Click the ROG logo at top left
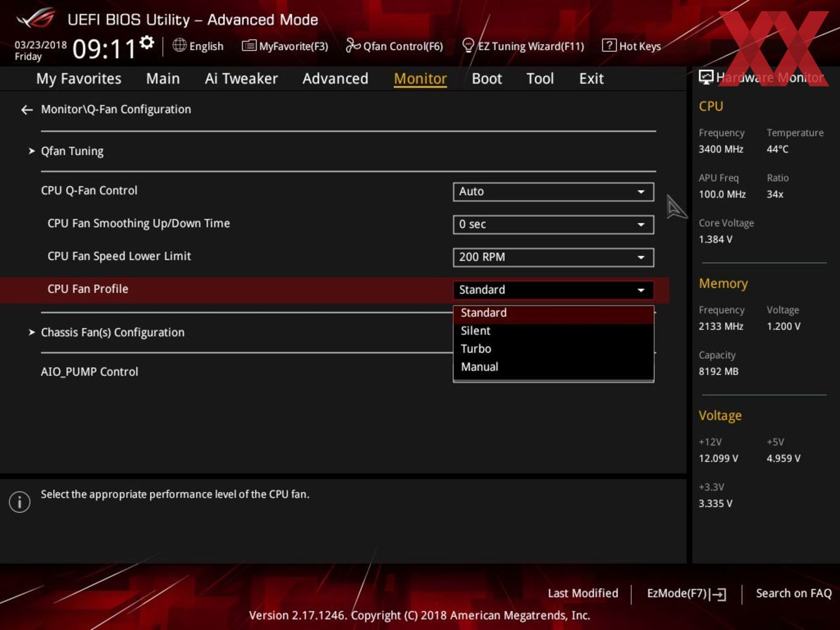Image resolution: width=840 pixels, height=630 pixels. click(x=35, y=19)
